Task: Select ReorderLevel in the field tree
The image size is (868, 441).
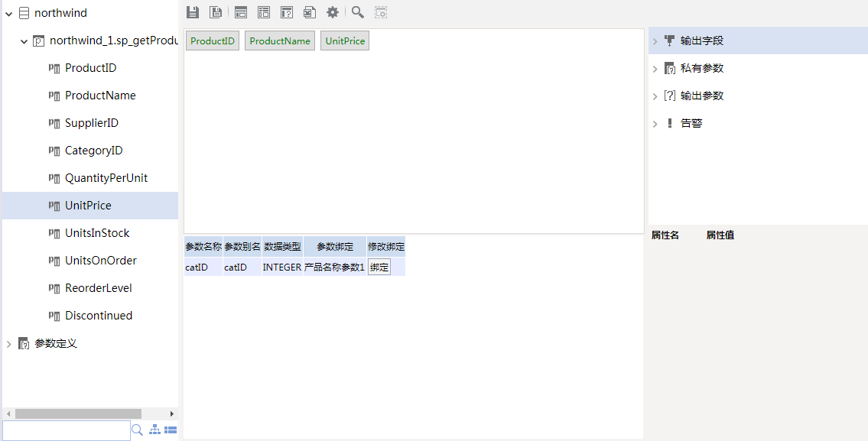Action: (99, 288)
